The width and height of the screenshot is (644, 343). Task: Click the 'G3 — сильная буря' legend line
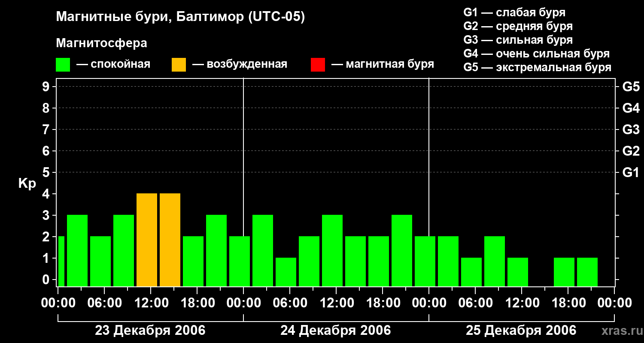click(518, 40)
